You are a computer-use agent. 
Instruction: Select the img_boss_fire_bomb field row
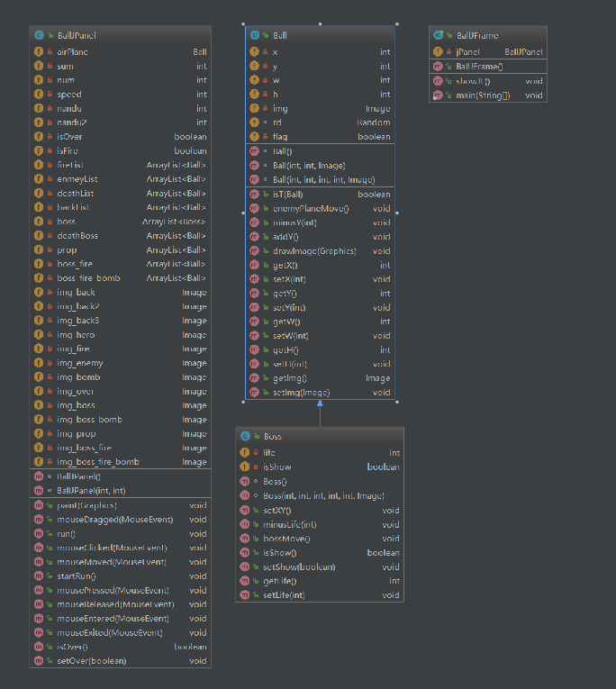(120, 462)
